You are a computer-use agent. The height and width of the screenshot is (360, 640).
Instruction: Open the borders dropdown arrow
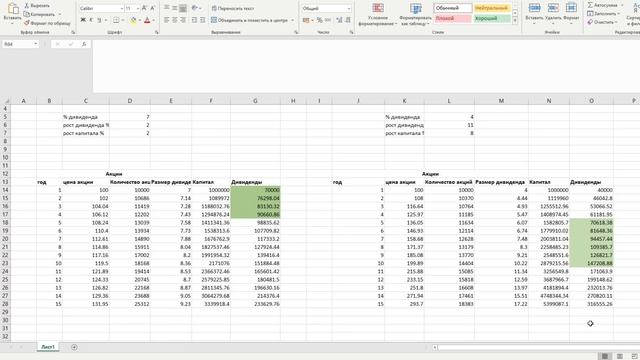[122, 20]
